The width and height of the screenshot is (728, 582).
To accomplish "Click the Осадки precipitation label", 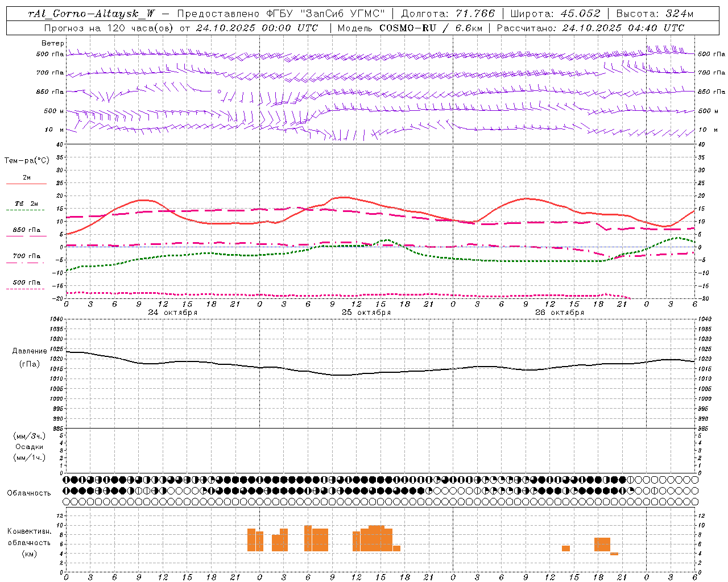I will pos(30,447).
